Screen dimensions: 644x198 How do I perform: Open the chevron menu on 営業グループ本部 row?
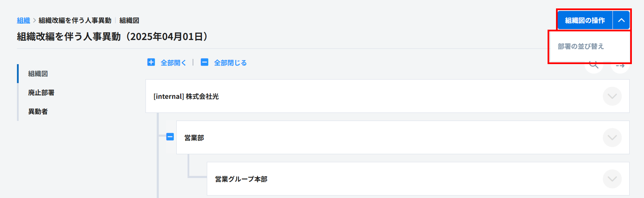612,179
